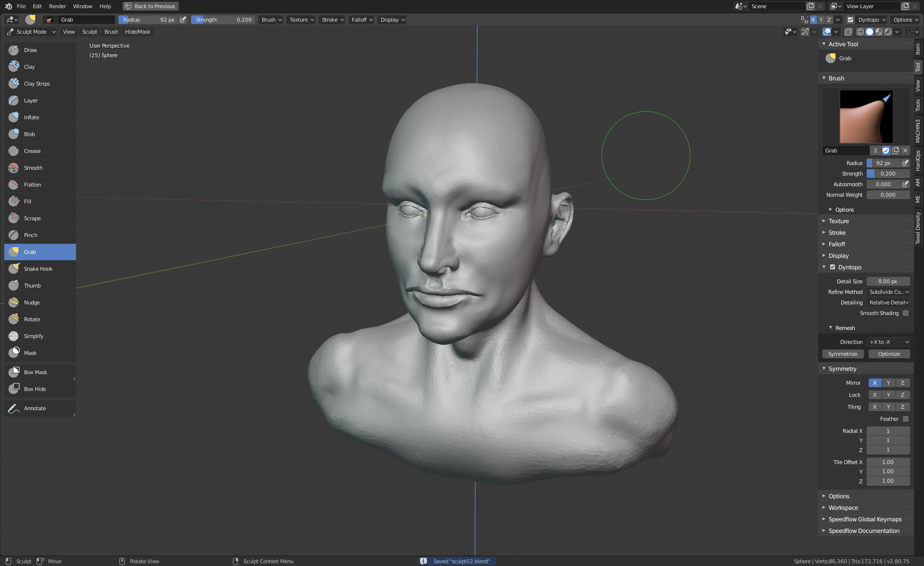Enable Smooth Shading checkbox in Dyntopo
This screenshot has width=924, height=566.
905,313
